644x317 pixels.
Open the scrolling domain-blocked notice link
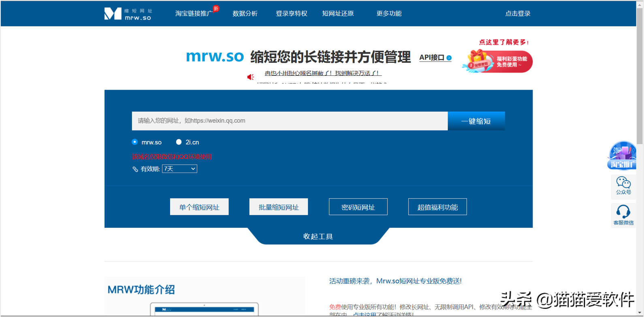click(x=323, y=73)
